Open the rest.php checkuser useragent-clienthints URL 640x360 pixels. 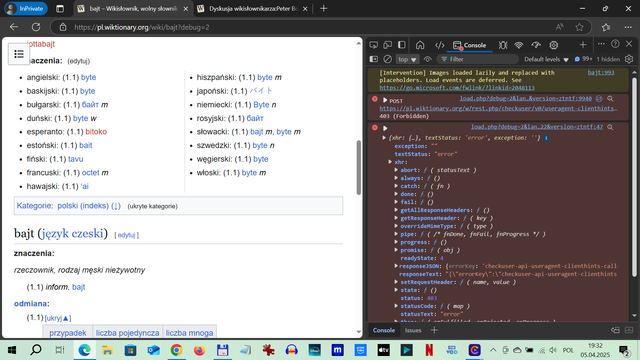[498, 108]
